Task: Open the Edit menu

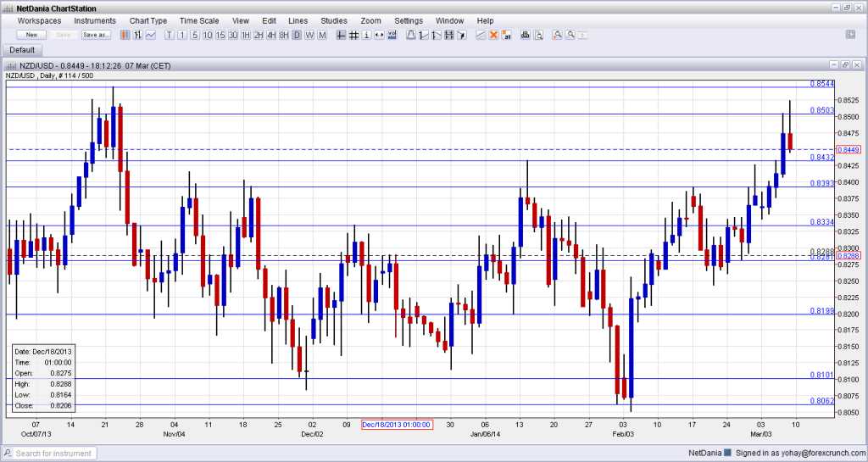Action: coord(269,20)
